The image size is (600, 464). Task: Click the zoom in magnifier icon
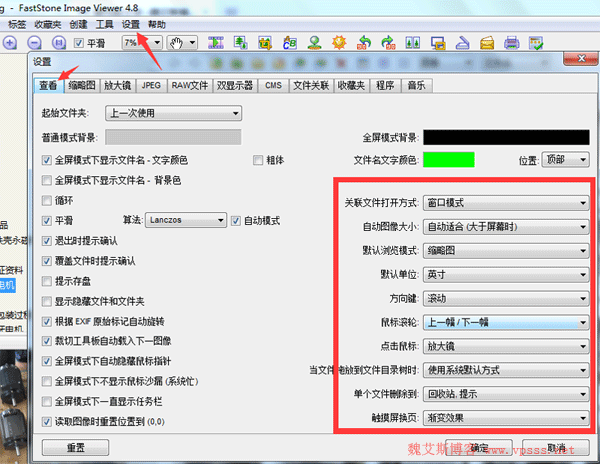[x=9, y=43]
